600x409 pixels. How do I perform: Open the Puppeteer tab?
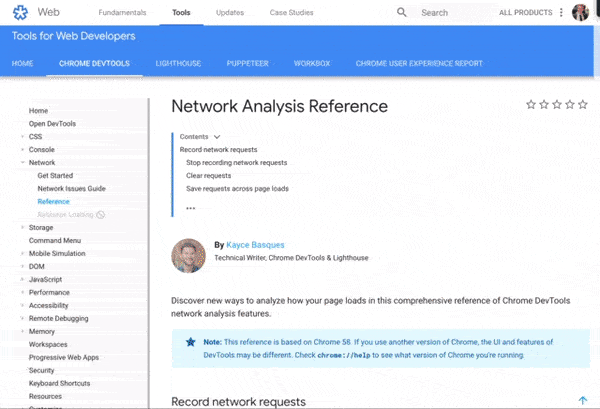(245, 63)
